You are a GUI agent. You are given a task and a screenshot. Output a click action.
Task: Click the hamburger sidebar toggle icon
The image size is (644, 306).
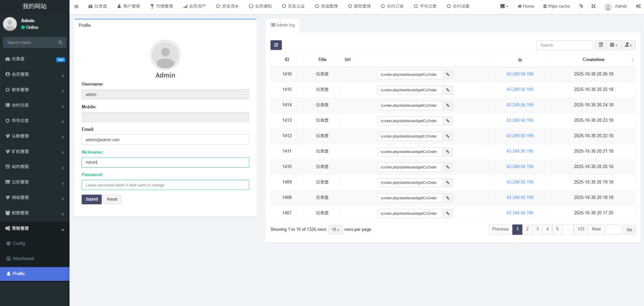(76, 7)
